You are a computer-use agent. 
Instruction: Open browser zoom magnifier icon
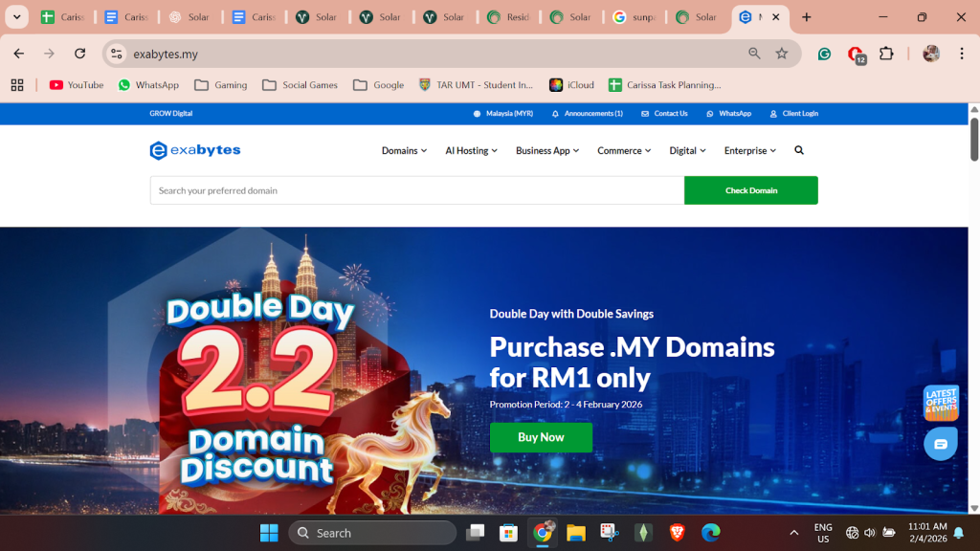coord(754,54)
